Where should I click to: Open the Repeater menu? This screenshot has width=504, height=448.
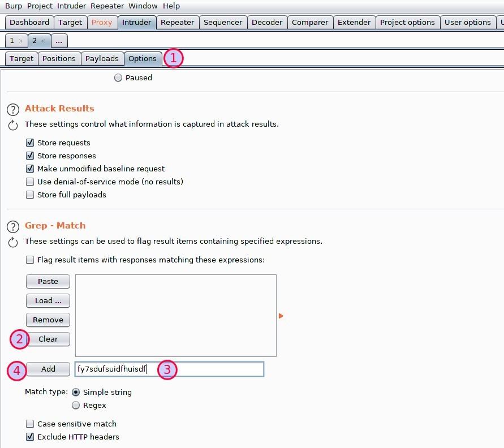107,6
